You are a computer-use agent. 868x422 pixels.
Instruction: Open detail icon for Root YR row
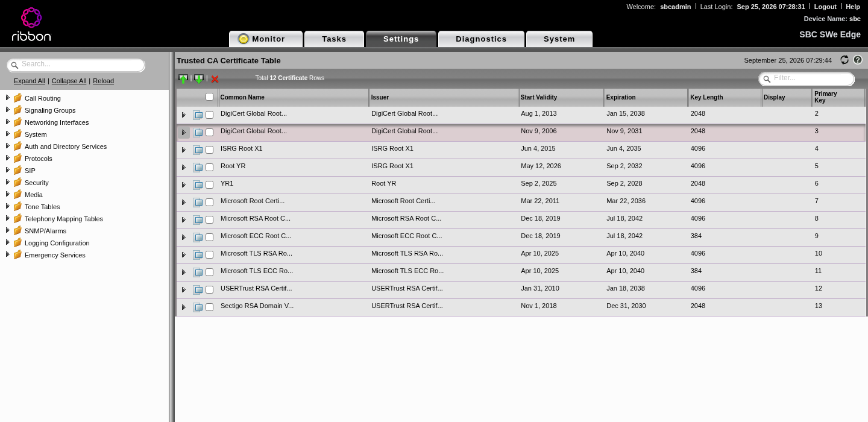coord(198,167)
